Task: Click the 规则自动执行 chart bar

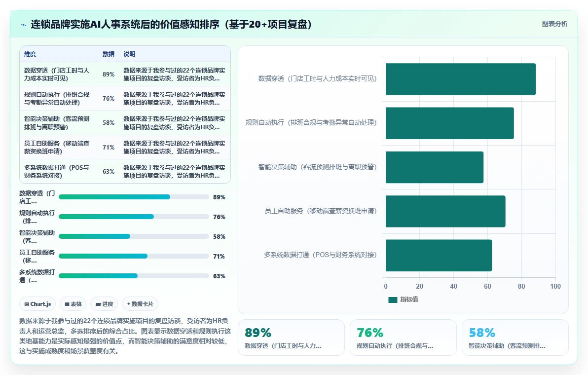Action: [x=449, y=123]
